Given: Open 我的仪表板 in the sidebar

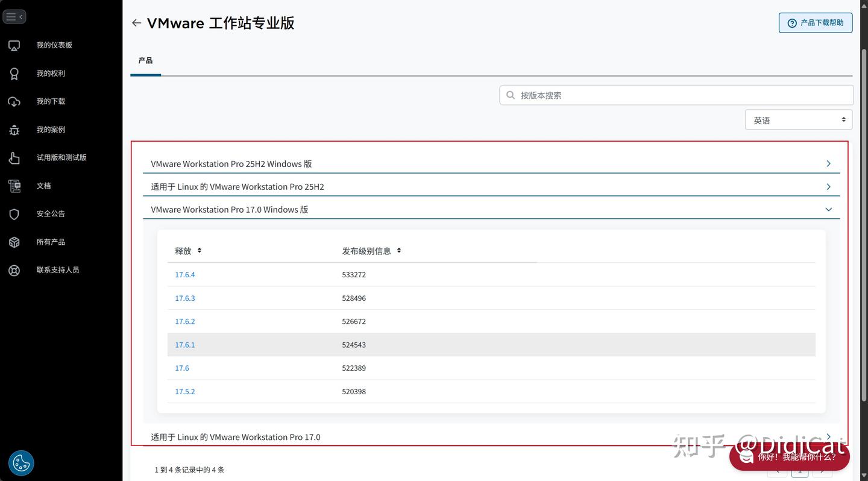Looking at the screenshot, I should point(54,45).
